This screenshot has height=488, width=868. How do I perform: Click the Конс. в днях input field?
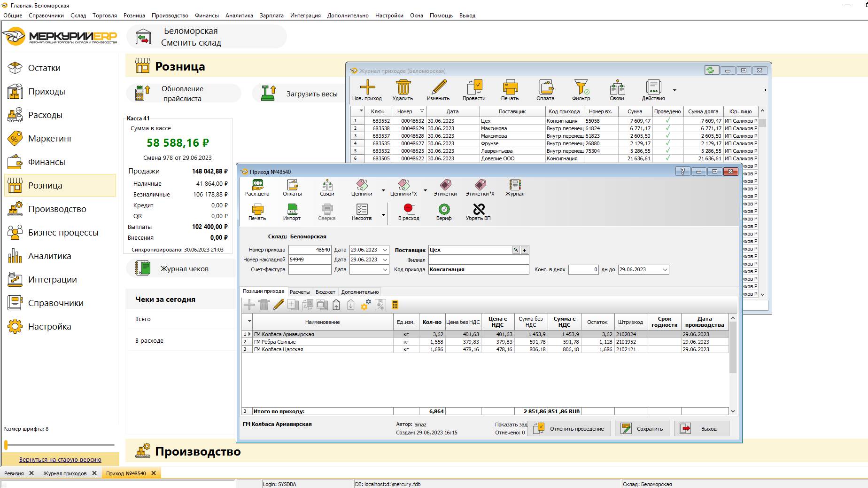click(x=583, y=270)
